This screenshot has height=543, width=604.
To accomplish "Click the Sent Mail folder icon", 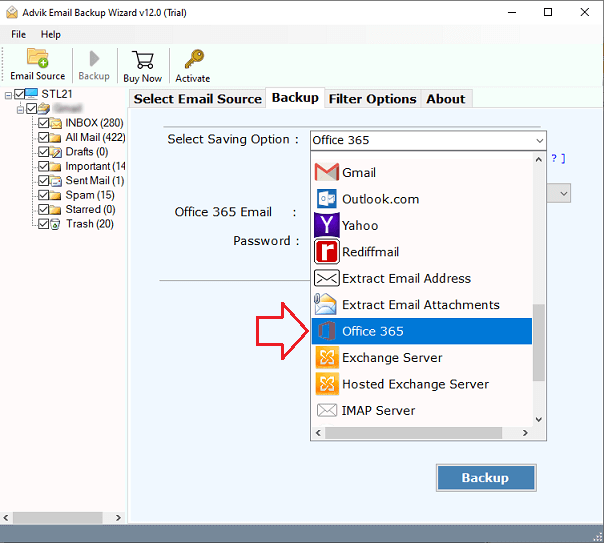I will [56, 181].
